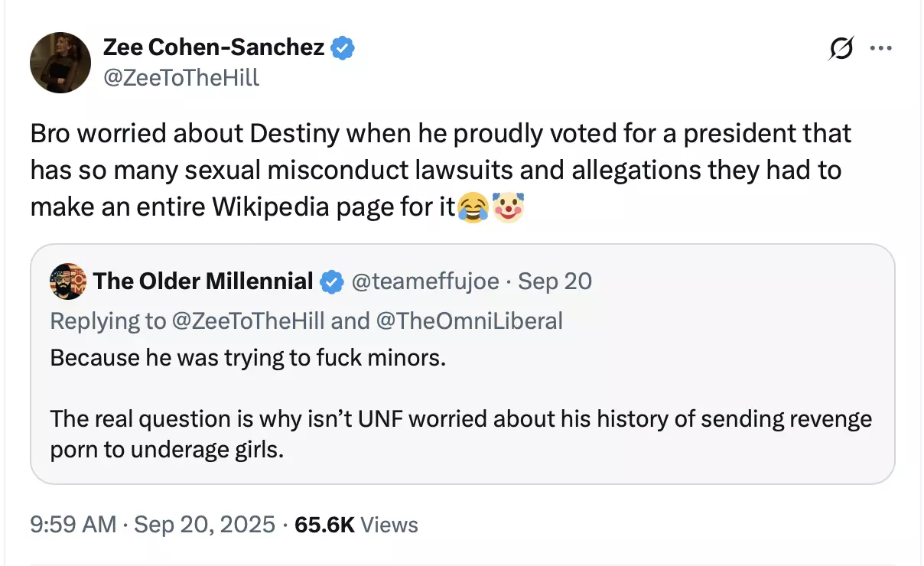Click Zee Cohen-Sanchez's blue verified badge

tap(342, 48)
